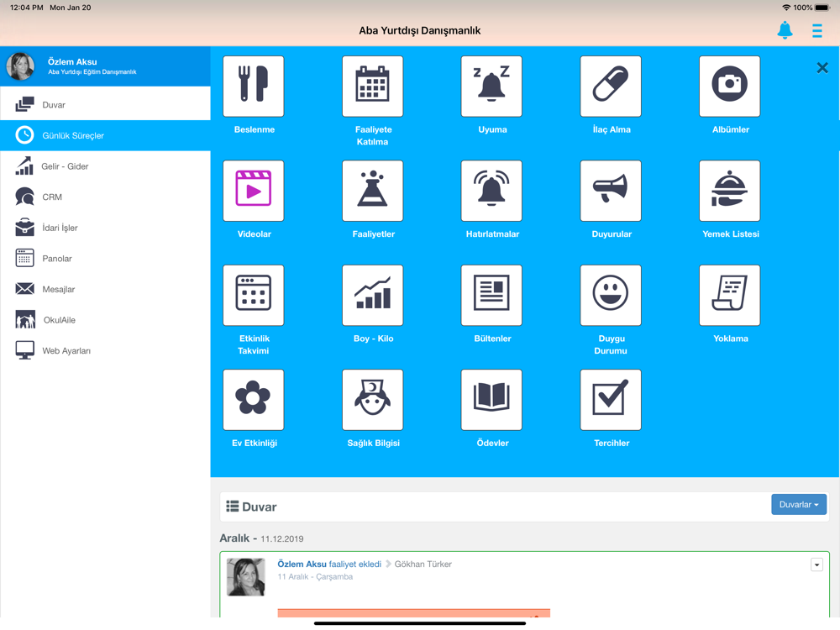
Task: Tap the notification bell icon
Action: (785, 30)
